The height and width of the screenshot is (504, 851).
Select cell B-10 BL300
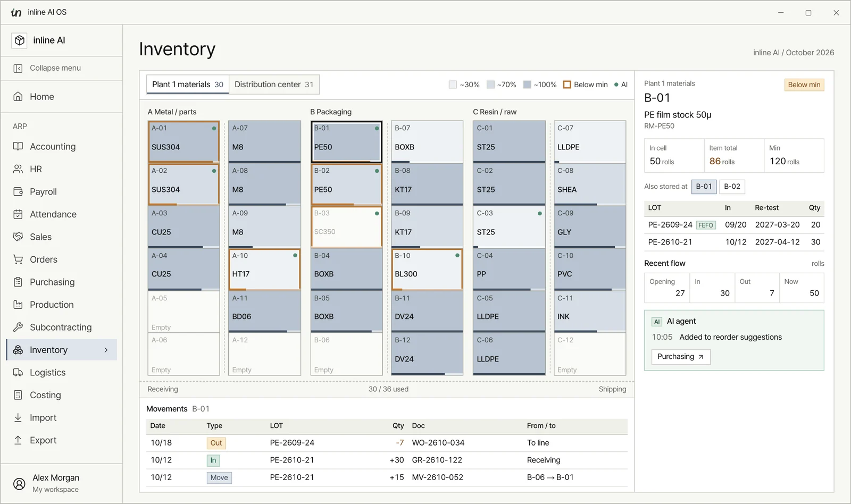[x=427, y=270]
